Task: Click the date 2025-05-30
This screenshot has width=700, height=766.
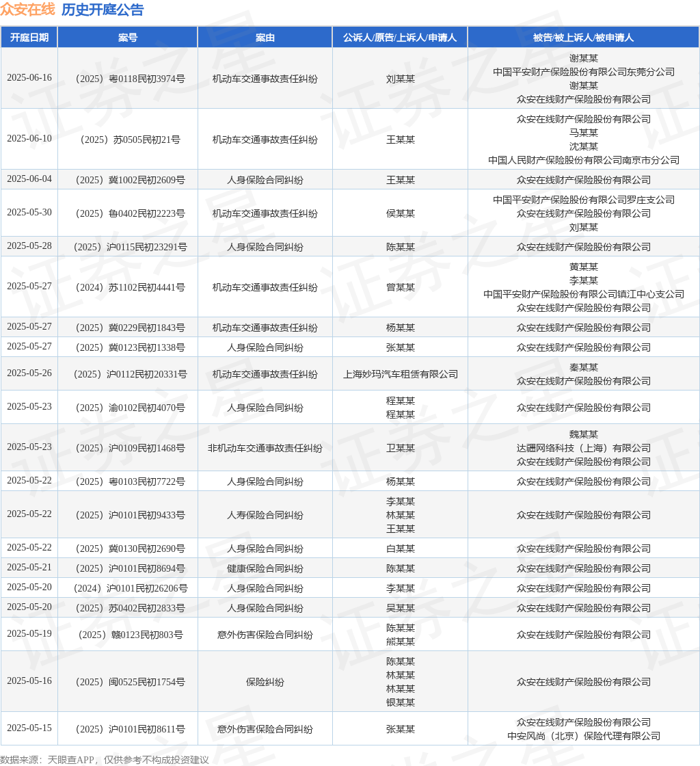Action: coord(29,213)
